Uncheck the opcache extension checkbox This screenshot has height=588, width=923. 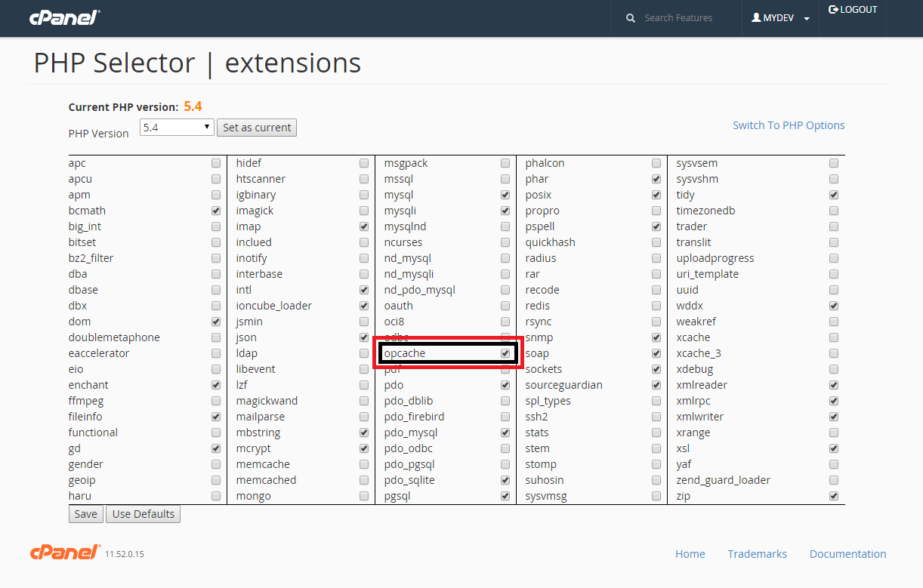pos(505,353)
